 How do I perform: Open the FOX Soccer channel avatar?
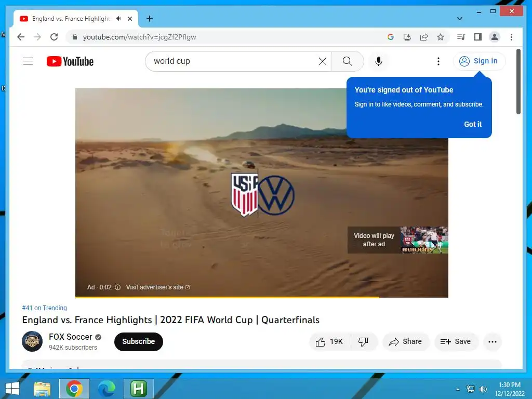click(32, 341)
